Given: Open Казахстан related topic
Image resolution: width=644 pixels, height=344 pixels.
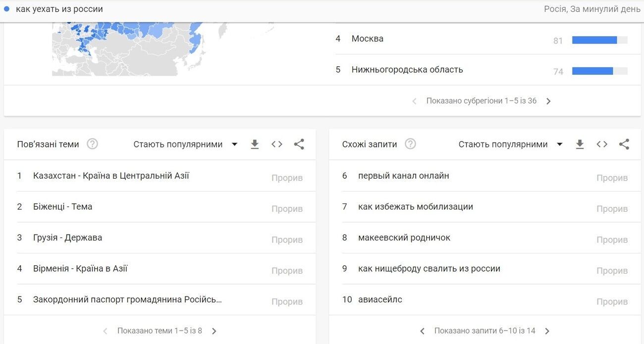Looking at the screenshot, I should coord(111,176).
